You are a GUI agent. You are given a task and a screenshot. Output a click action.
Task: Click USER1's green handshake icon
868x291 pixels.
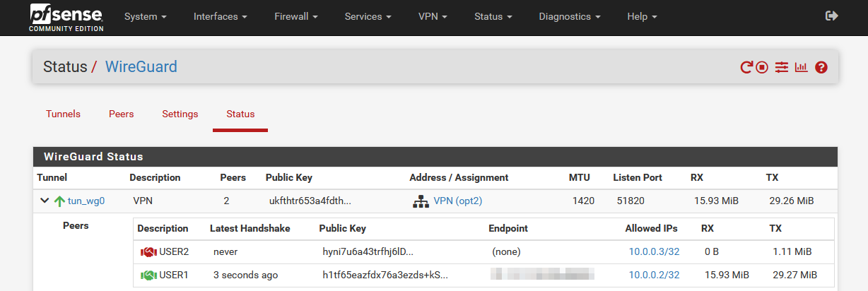pos(148,275)
